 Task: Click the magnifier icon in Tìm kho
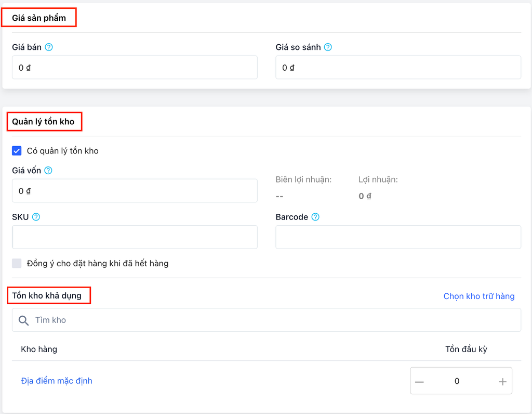pyautogui.click(x=23, y=320)
